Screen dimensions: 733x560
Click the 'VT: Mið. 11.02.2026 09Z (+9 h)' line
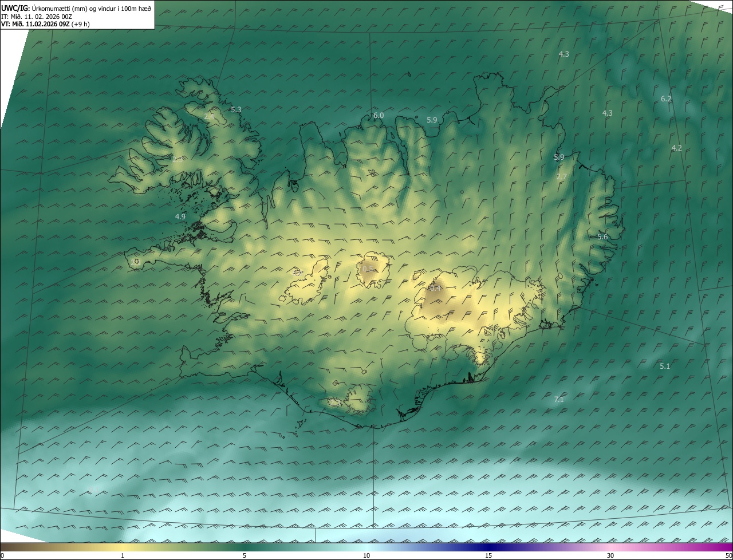pyautogui.click(x=45, y=25)
